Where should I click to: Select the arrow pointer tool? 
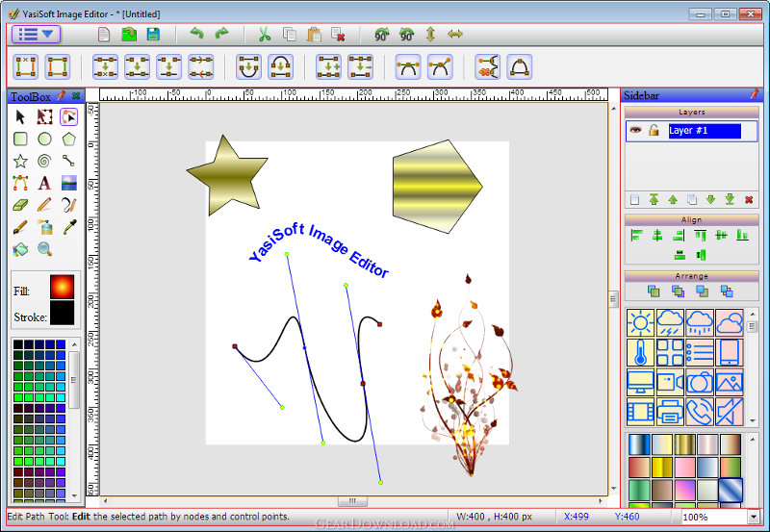click(x=20, y=116)
